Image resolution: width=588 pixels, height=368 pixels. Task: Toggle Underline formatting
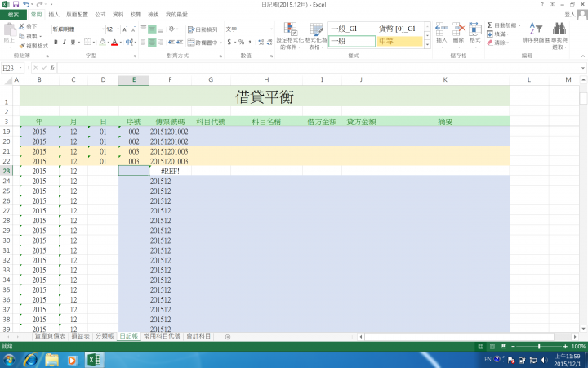73,42
